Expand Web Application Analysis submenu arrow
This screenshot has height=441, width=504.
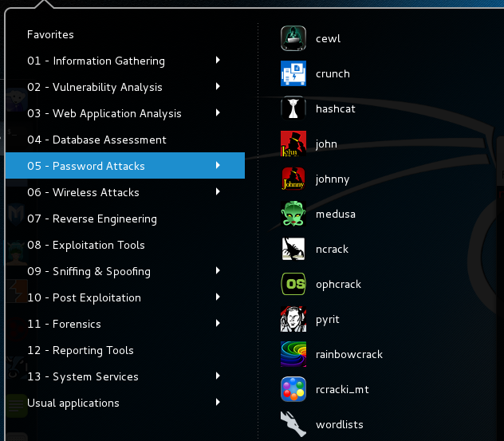click(218, 112)
